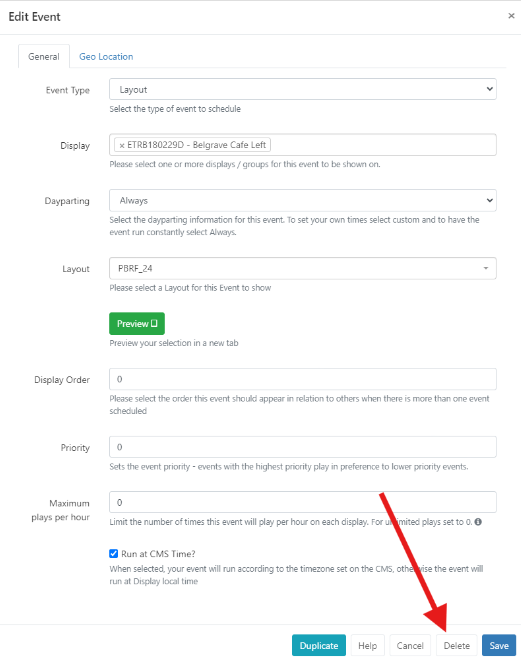521x664 pixels.
Task: Select the General tab
Action: [x=44, y=57]
